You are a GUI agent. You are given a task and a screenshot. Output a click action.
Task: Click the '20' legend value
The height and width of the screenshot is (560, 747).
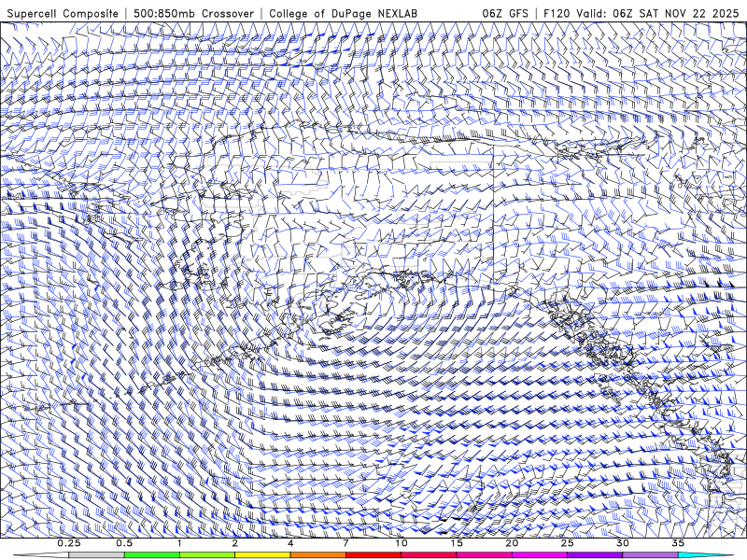tap(512, 543)
